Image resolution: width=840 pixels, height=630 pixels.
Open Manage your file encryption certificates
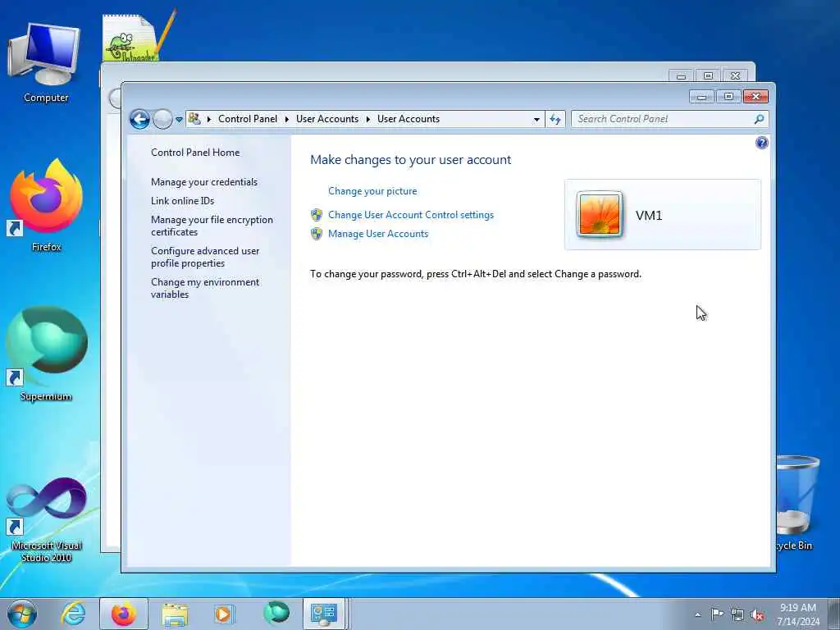coord(212,226)
